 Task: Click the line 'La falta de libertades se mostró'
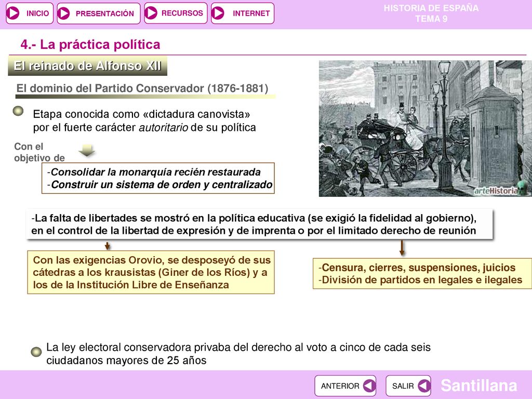point(254,218)
